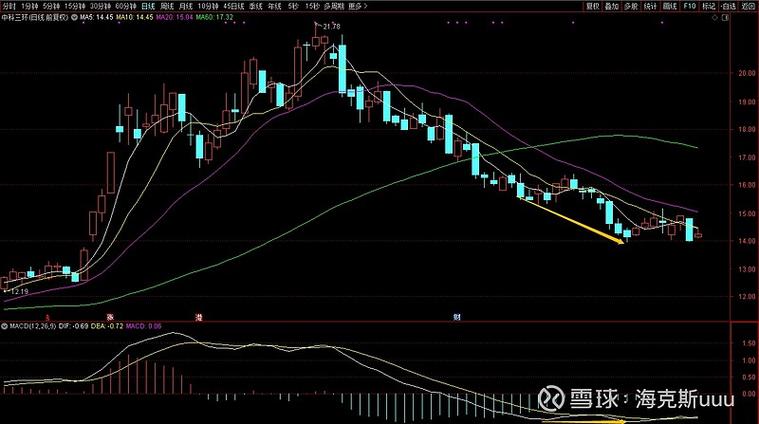Click the 返回 back button
Image resolution: width=759 pixels, height=424 pixels.
pyautogui.click(x=748, y=6)
